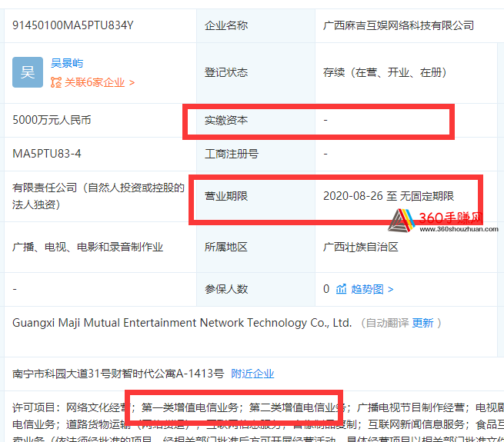Screen dimensions: 504x442
Task: Click the 工商注册号 label cell
Action: (x=256, y=155)
